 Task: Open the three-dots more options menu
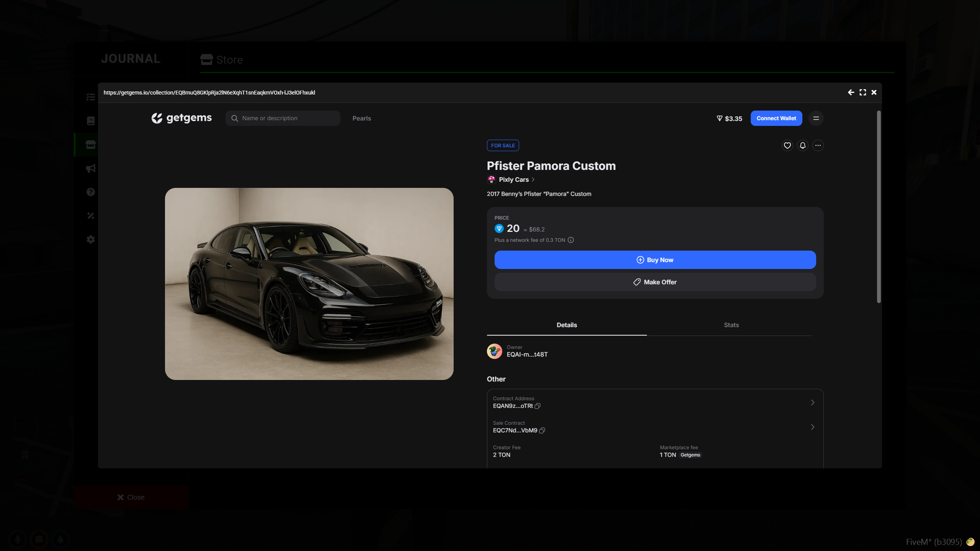(818, 145)
